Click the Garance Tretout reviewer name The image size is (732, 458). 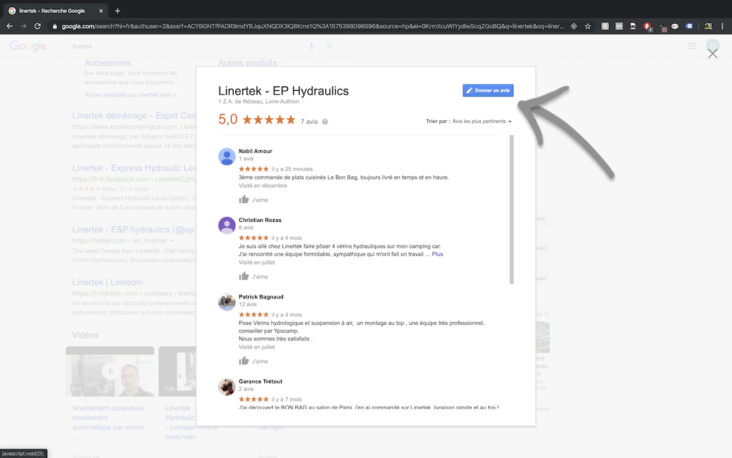260,381
